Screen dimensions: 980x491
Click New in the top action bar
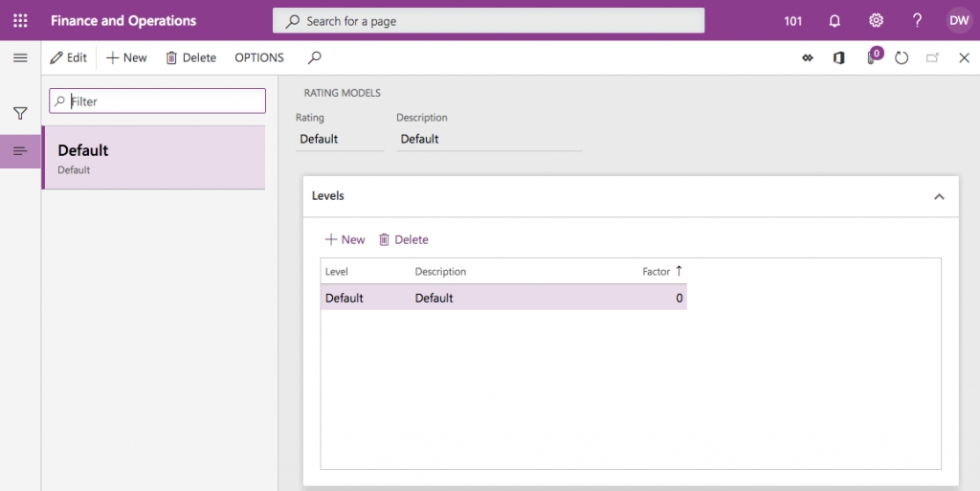[x=127, y=57]
